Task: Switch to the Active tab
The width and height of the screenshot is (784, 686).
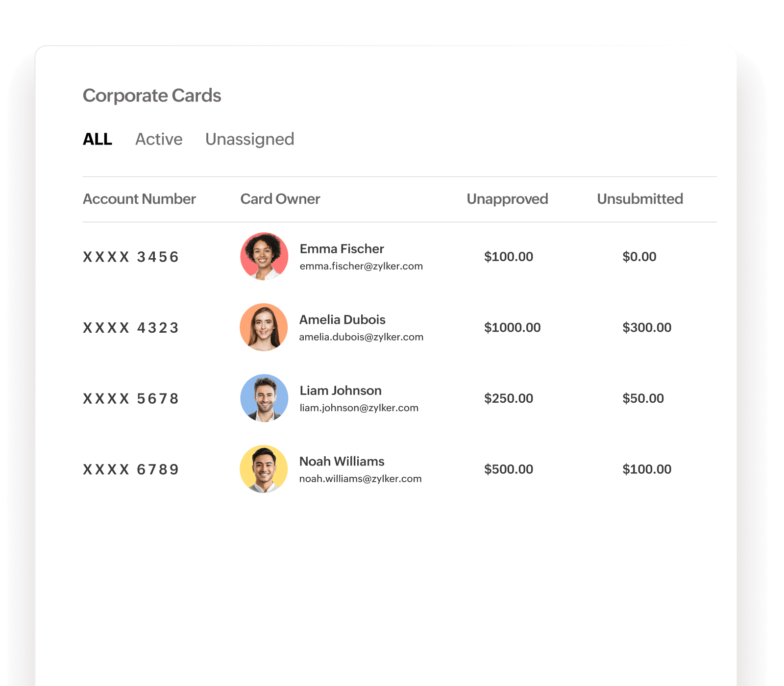Action: pyautogui.click(x=159, y=139)
